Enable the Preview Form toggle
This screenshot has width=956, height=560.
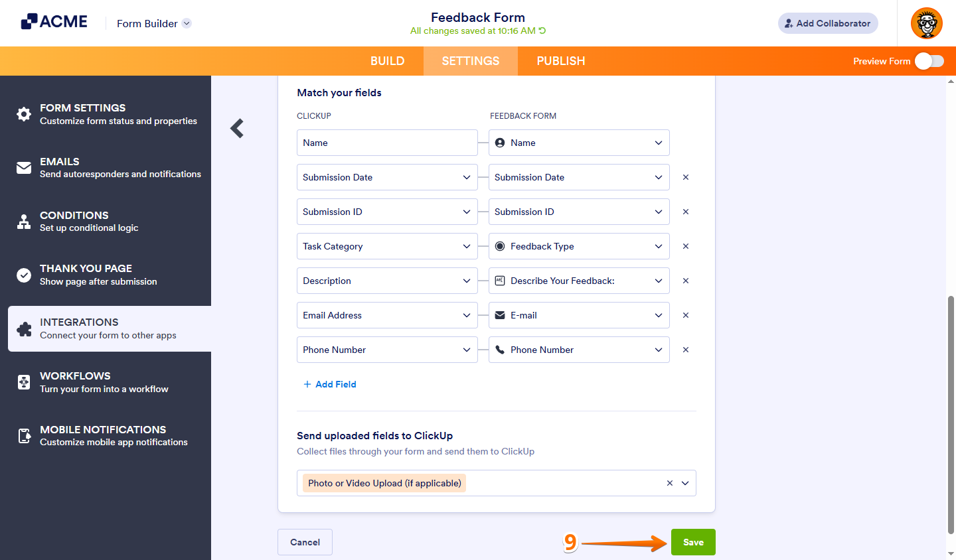tap(929, 60)
